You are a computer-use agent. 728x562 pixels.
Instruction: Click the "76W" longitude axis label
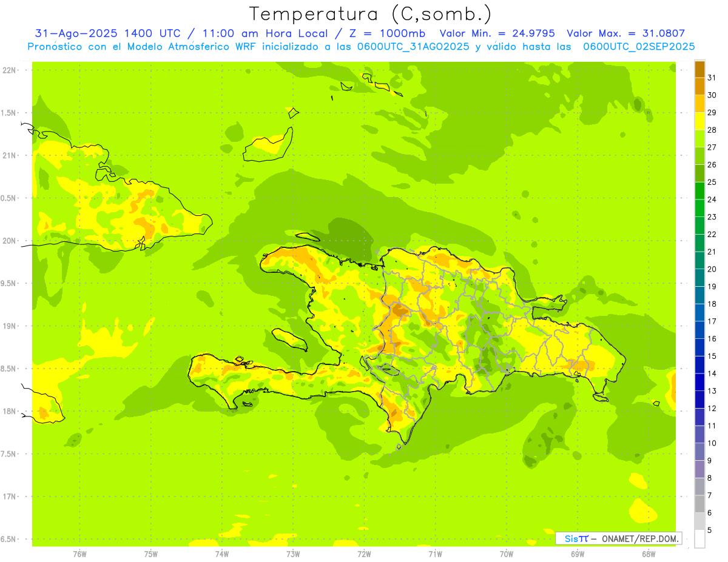tap(79, 554)
